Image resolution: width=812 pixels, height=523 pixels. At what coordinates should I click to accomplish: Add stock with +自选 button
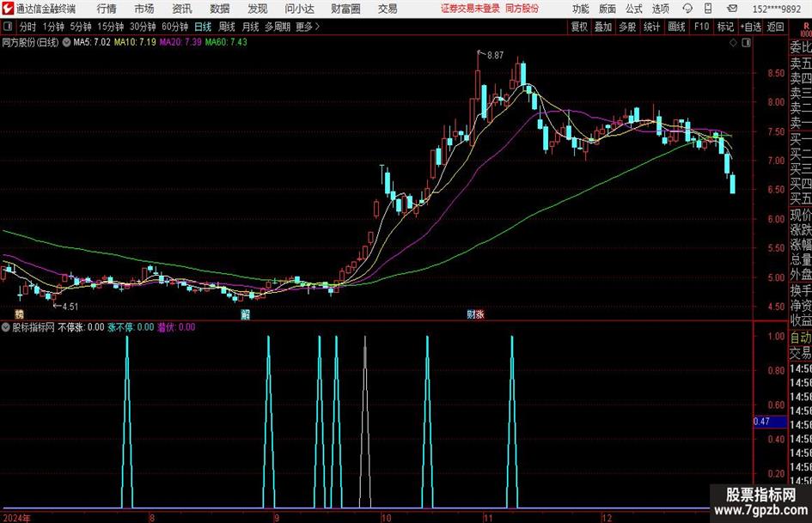coord(751,27)
